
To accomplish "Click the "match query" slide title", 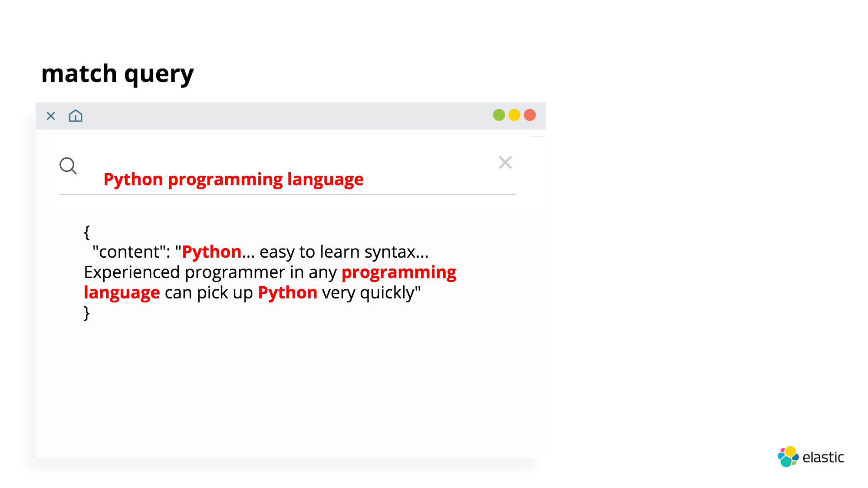I will [117, 74].
